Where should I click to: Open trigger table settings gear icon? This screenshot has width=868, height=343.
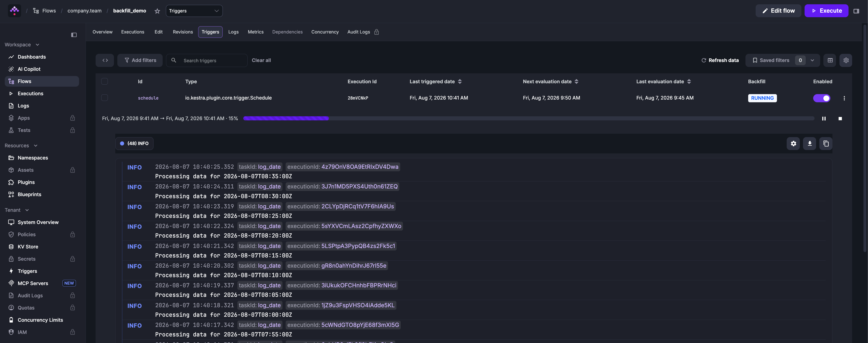click(846, 60)
